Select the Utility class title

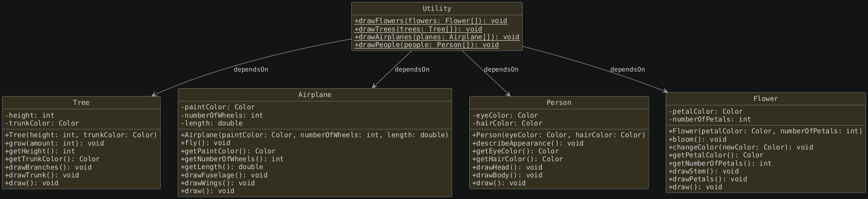coord(437,8)
